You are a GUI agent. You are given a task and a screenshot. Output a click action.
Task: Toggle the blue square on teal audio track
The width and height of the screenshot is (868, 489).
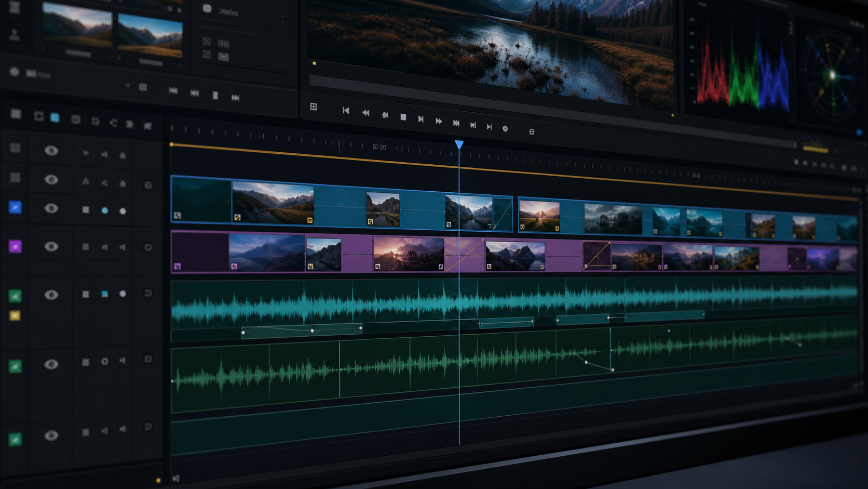click(x=105, y=294)
